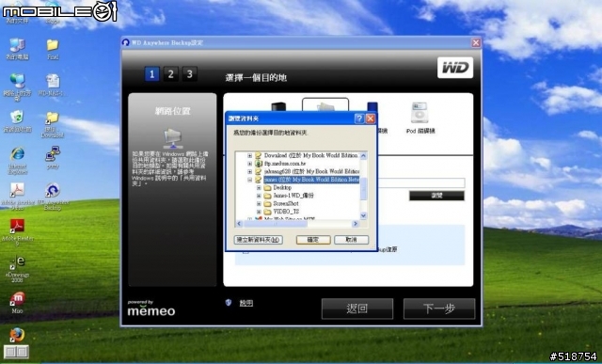602x364 pixels.
Task: Select Download on My Book World Edition
Action: [311, 155]
